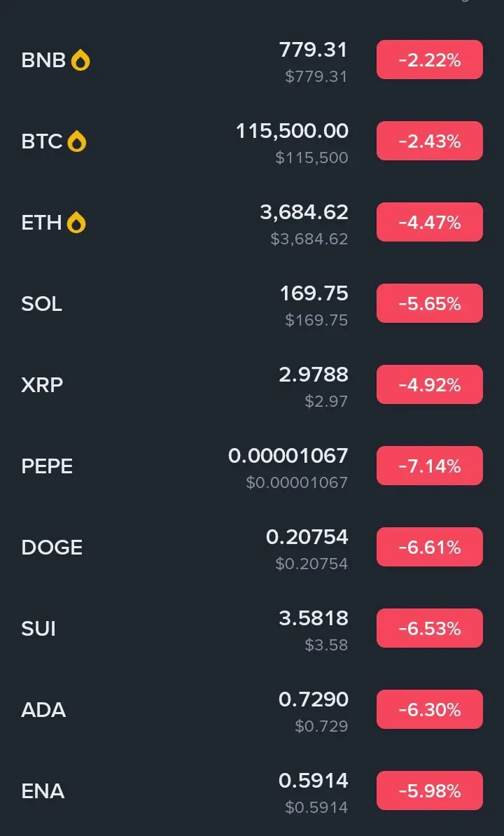This screenshot has width=504, height=836.
Task: Click the DOGE -6.61% change button
Action: (x=429, y=547)
